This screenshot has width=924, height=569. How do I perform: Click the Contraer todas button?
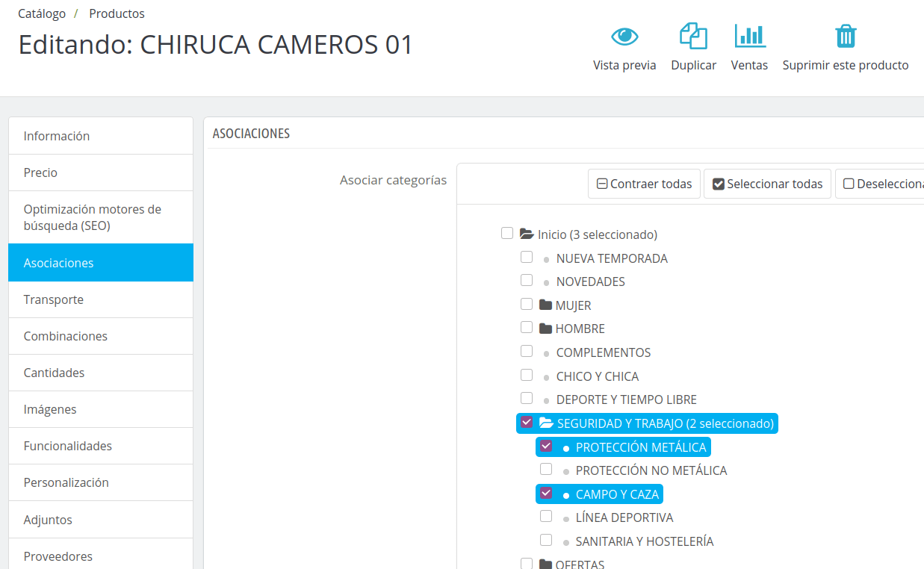(x=644, y=184)
